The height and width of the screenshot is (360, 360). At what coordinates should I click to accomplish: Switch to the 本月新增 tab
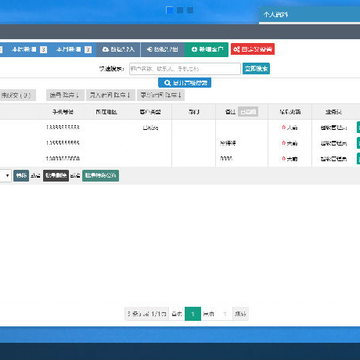click(x=73, y=49)
